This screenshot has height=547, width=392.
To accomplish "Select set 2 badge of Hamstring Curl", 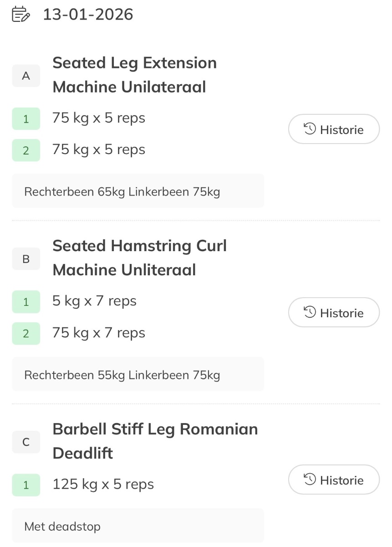I will click(x=26, y=333).
